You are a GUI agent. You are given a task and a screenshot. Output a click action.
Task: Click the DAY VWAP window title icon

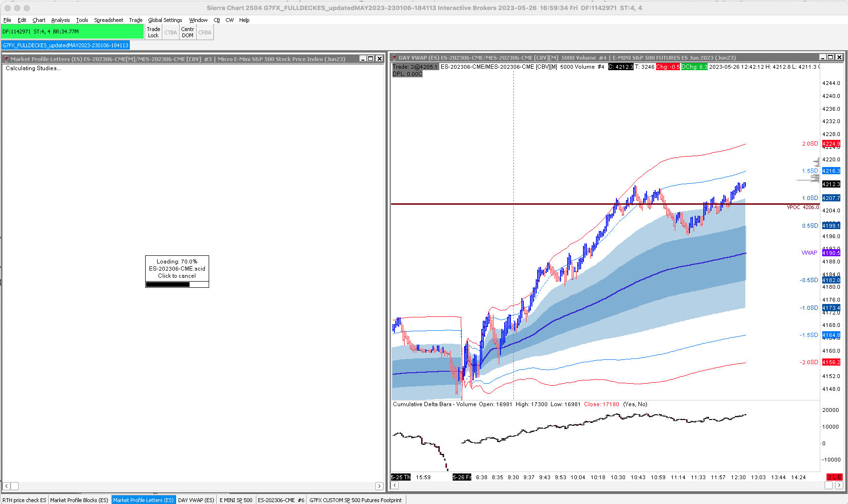click(x=395, y=57)
